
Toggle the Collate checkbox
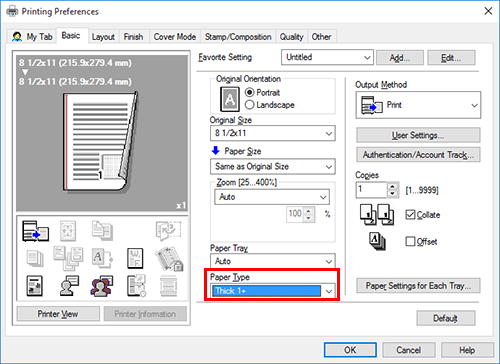coord(410,215)
